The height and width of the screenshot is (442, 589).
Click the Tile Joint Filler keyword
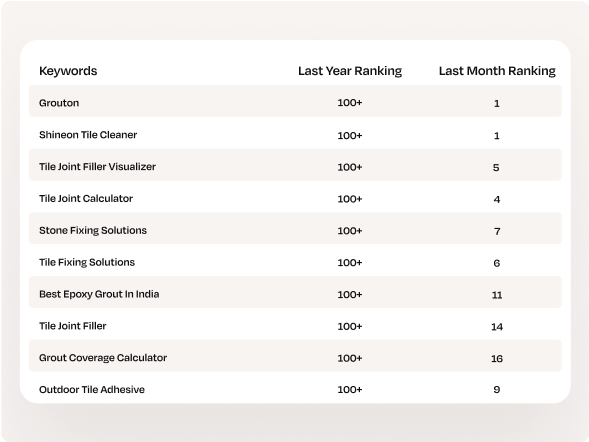click(72, 326)
